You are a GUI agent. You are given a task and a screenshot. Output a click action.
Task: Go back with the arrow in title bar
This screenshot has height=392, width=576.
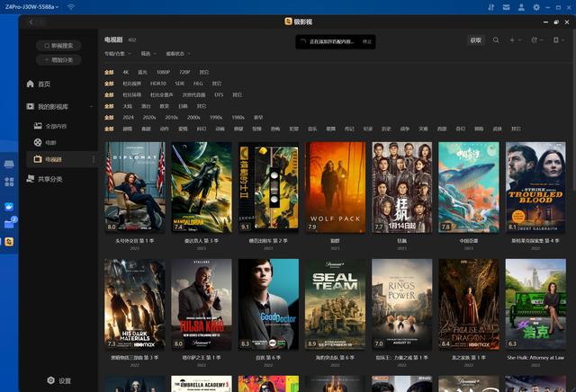[x=31, y=22]
